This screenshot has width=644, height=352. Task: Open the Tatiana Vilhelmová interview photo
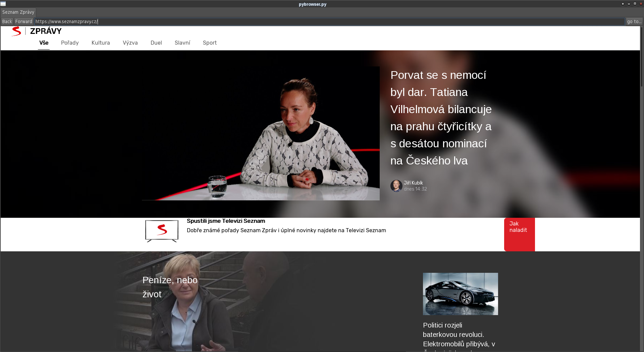click(x=261, y=133)
